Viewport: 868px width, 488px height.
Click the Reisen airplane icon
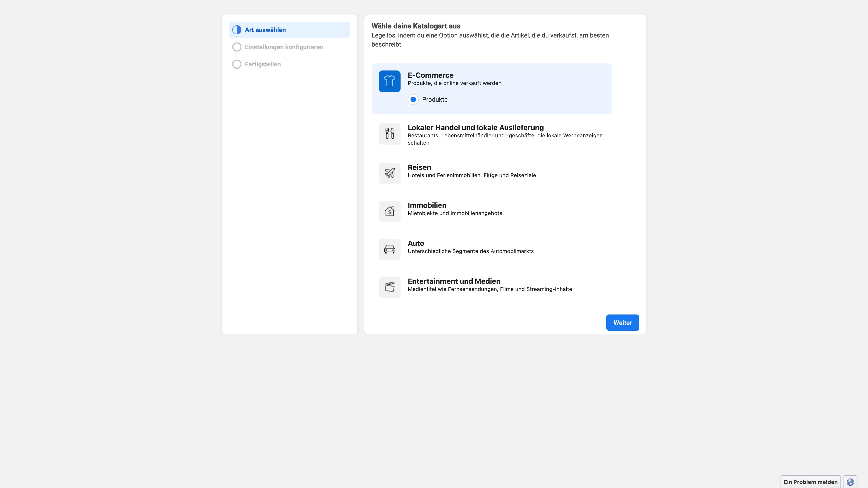tap(389, 174)
